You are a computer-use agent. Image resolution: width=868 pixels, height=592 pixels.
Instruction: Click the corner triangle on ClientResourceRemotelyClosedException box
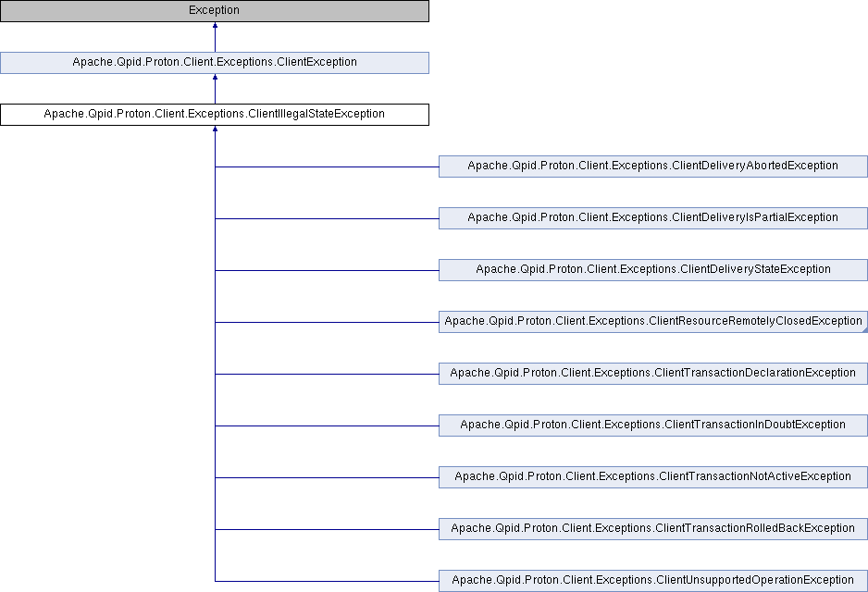862,327
